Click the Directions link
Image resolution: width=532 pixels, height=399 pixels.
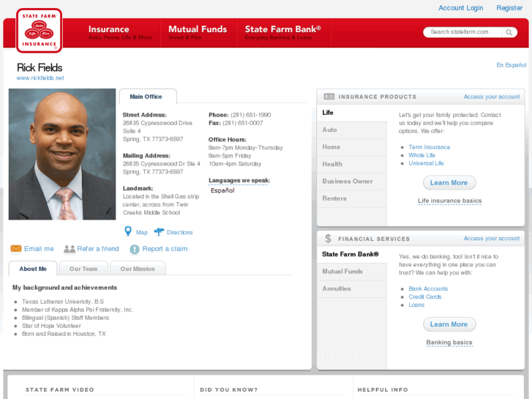pos(179,232)
